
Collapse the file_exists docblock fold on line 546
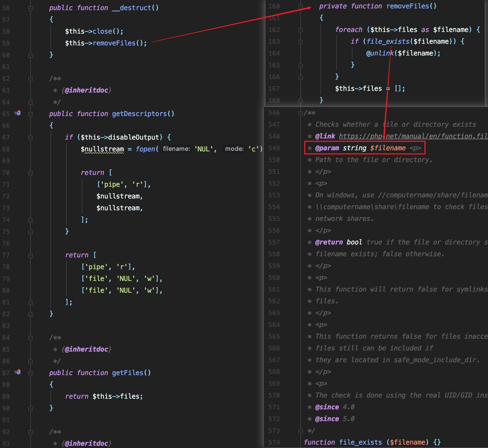[x=301, y=113]
